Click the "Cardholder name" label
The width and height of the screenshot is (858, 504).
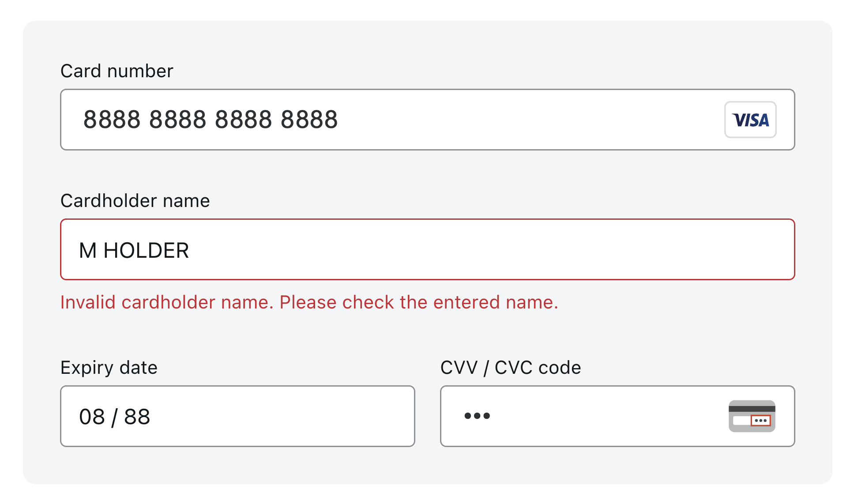[x=135, y=201]
